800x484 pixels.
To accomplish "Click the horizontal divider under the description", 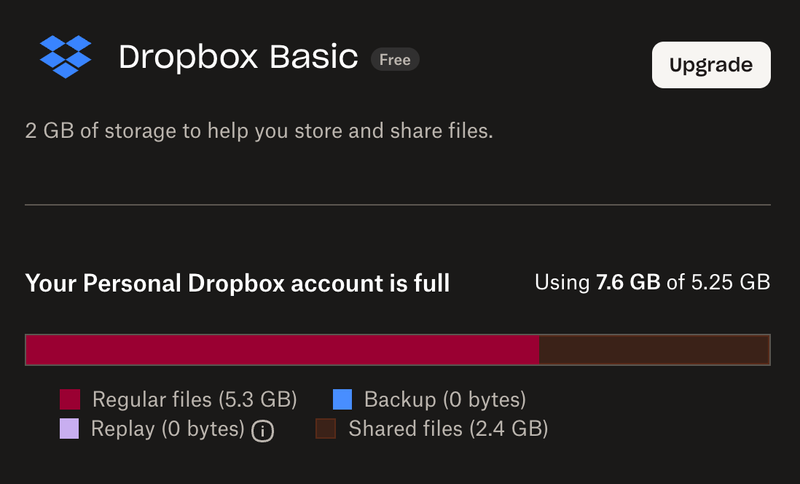I will click(x=398, y=205).
